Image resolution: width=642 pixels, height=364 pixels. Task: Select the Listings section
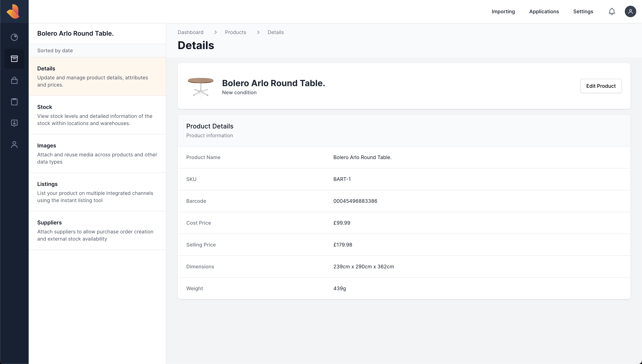click(x=97, y=192)
